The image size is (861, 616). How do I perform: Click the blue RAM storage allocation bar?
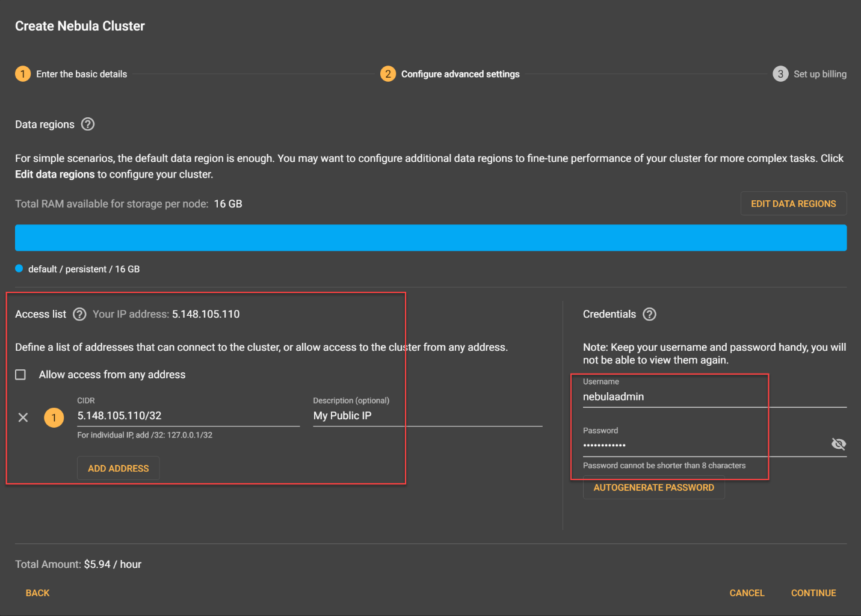click(x=430, y=238)
